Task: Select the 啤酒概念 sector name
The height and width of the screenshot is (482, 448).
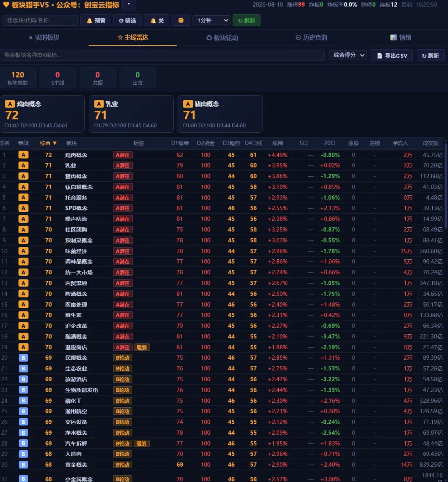Action: [76, 294]
